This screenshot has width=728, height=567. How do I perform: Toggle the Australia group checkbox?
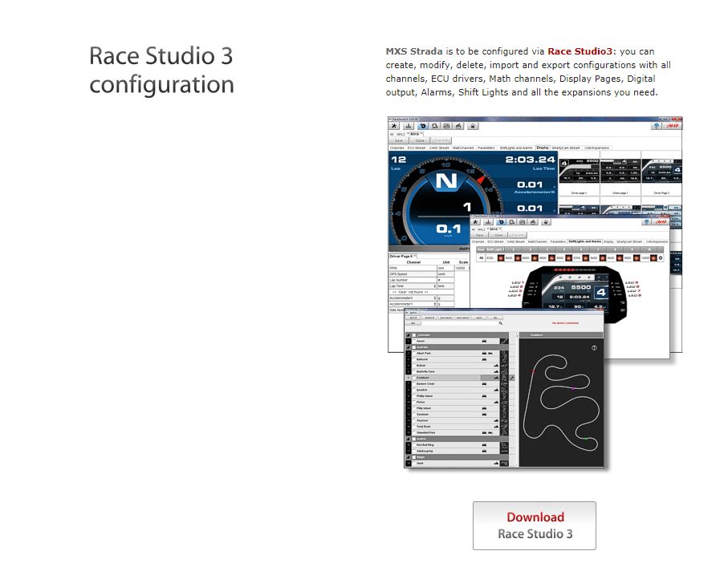pyautogui.click(x=414, y=347)
